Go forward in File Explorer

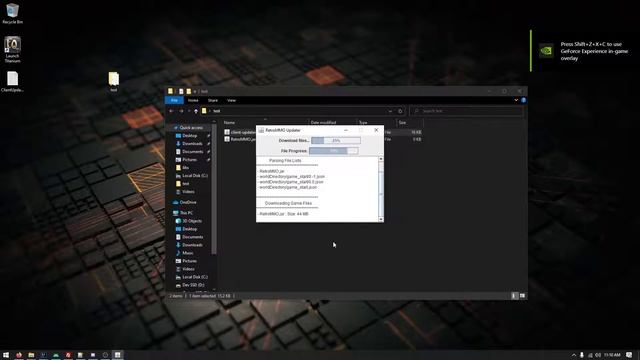181,111
